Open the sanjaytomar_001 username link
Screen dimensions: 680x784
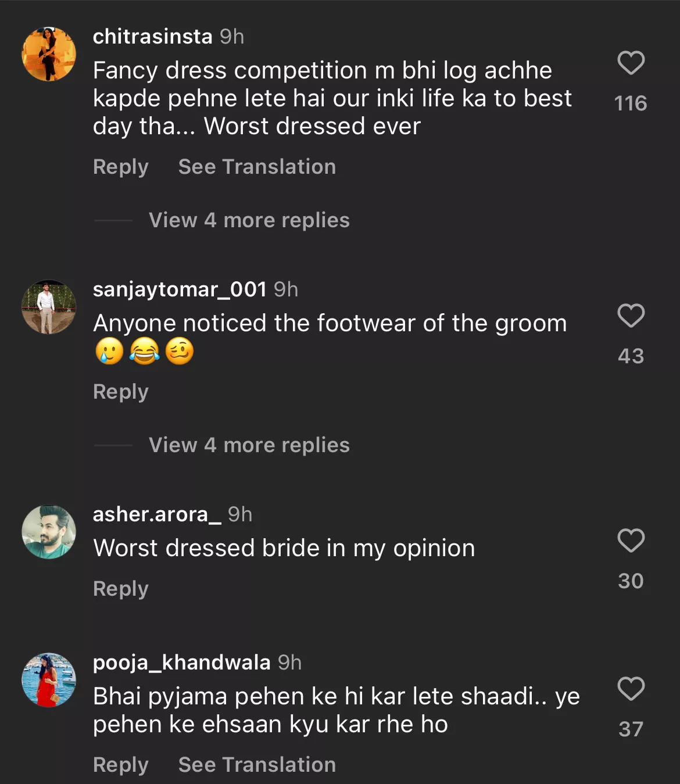(180, 289)
